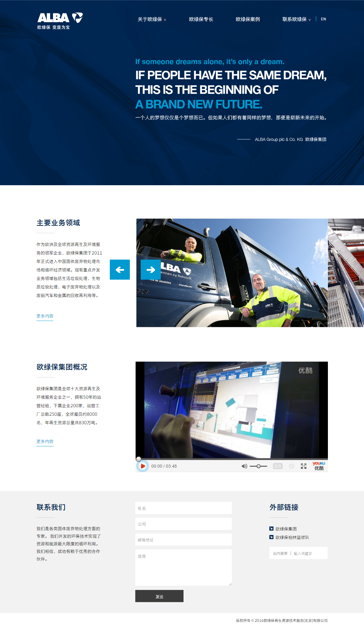
Task: Enter fullscreen mode in video player
Action: click(303, 466)
